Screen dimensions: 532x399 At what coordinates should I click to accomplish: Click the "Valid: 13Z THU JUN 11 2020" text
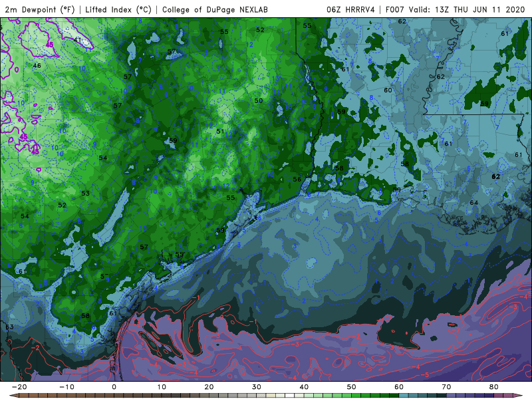tap(467, 9)
